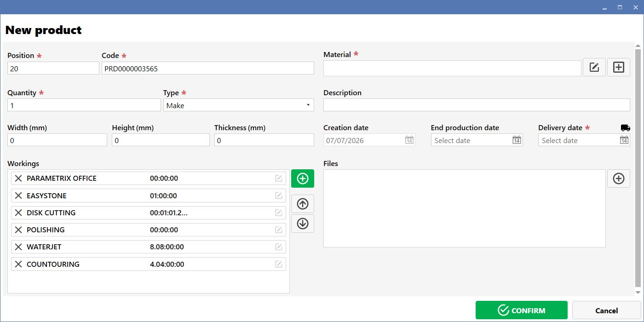Edit the DISK CUTTING working time
The width and height of the screenshot is (644, 322).
[x=279, y=213]
